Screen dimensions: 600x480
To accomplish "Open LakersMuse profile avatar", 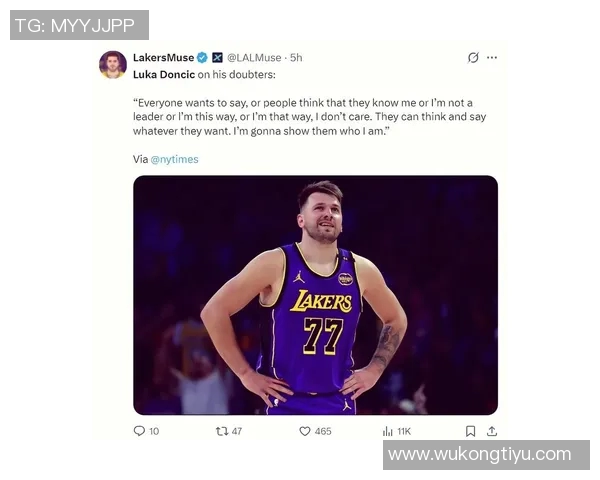I will (x=113, y=65).
